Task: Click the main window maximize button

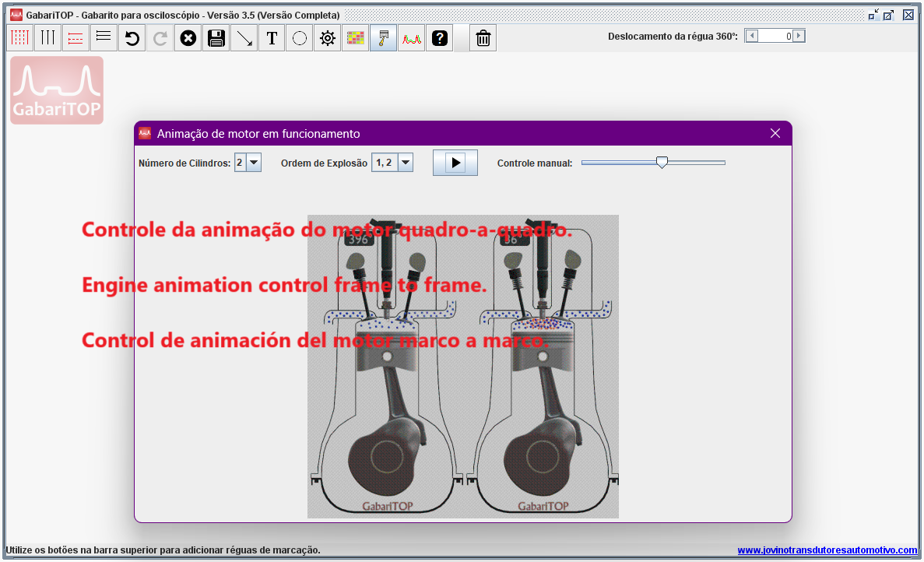Action: [x=889, y=15]
